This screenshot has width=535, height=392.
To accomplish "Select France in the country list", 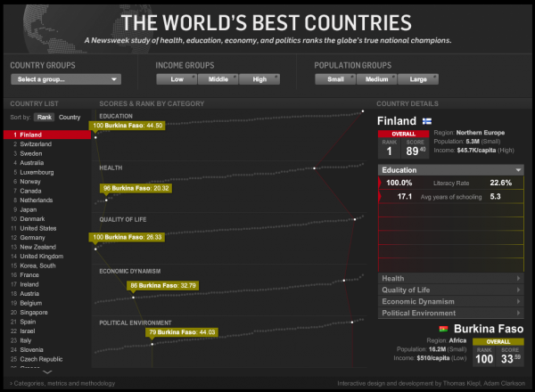I will tap(47, 275).
